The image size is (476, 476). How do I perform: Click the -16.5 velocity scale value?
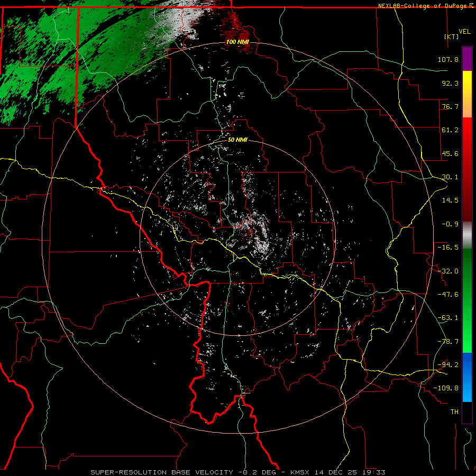point(448,248)
